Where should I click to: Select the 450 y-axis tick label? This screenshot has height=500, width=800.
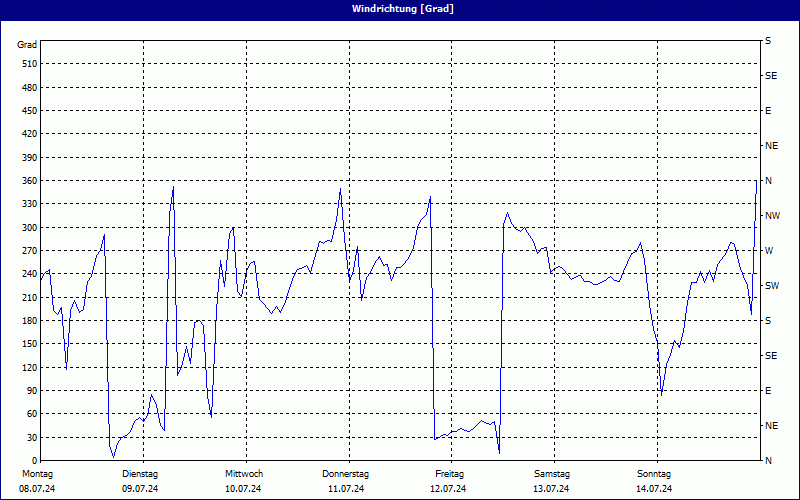30,111
